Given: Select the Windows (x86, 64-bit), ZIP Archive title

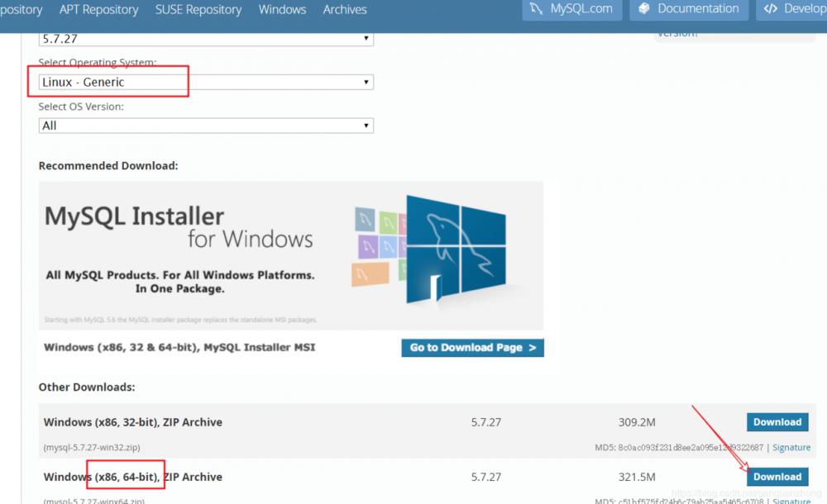Looking at the screenshot, I should coord(133,477).
